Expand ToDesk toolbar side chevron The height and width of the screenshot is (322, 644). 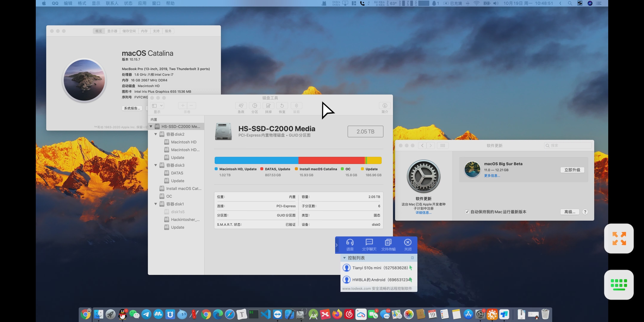[x=337, y=245]
